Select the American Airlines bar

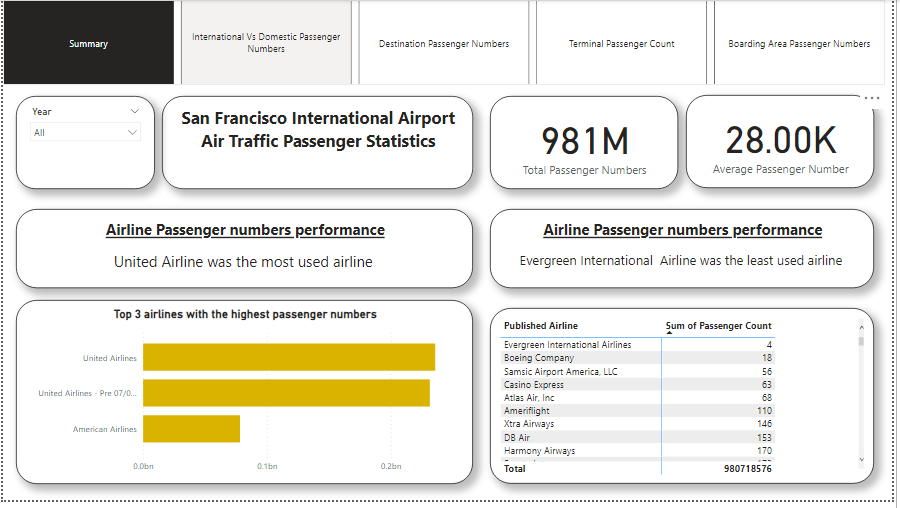pos(191,429)
